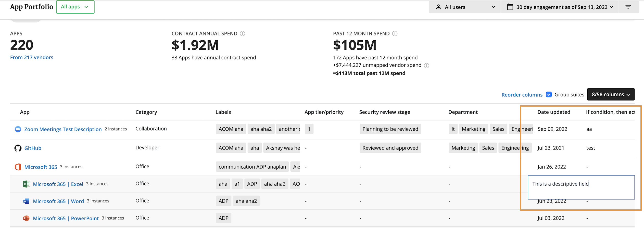
Task: Click the Jul 23, 2021 date cell
Action: (551, 148)
